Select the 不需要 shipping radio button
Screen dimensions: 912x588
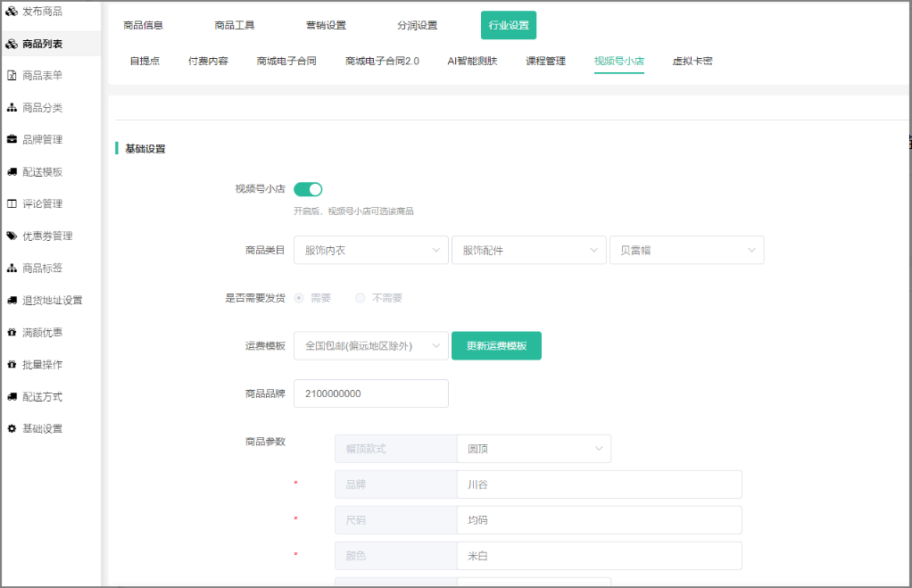coord(361,298)
